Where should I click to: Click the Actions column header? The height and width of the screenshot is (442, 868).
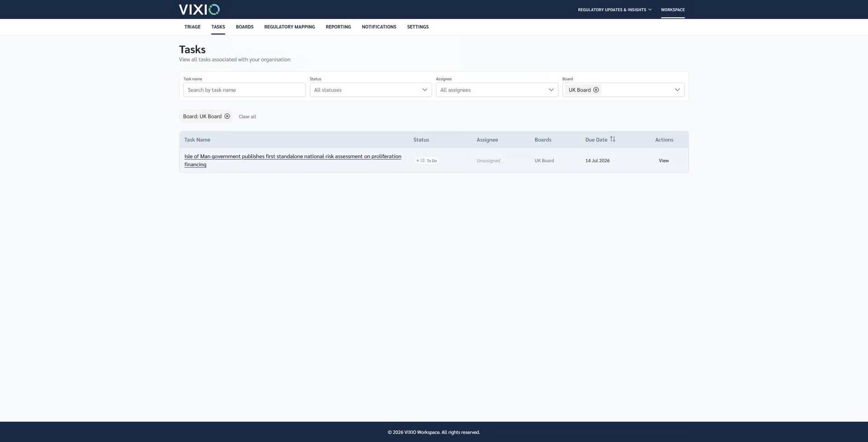point(664,140)
